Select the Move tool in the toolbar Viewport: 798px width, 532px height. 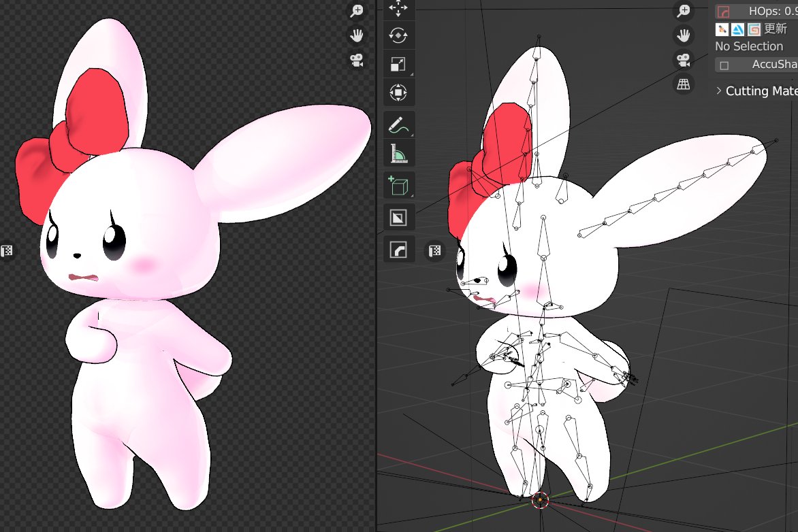point(398,9)
